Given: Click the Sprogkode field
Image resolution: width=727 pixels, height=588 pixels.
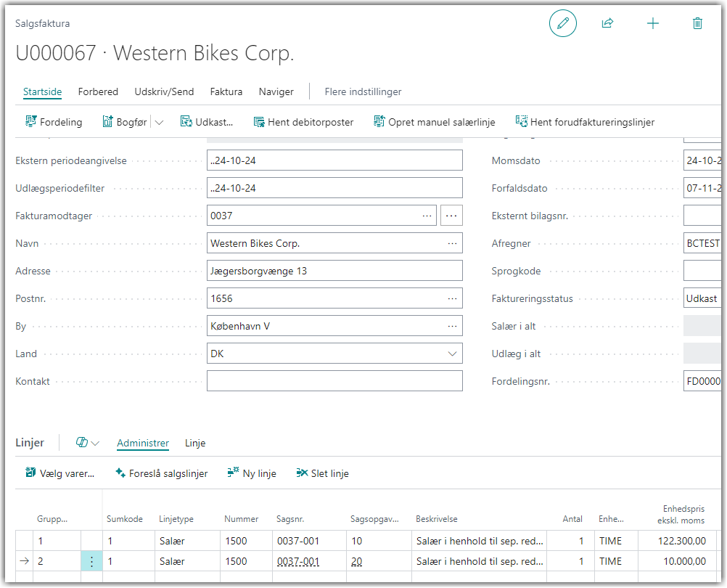Looking at the screenshot, I should tap(702, 271).
